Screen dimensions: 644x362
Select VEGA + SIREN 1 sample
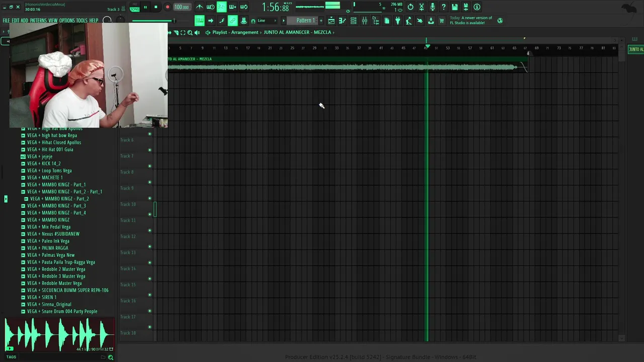(42, 297)
